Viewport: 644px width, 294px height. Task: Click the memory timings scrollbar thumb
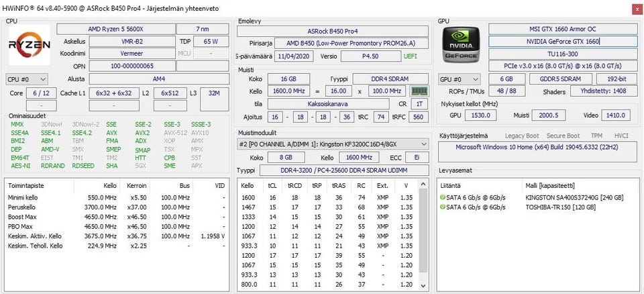point(423,231)
